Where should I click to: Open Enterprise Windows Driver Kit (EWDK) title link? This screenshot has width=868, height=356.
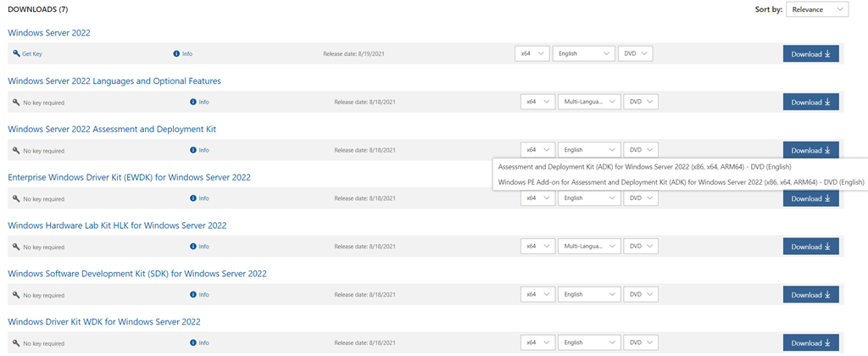coord(129,178)
